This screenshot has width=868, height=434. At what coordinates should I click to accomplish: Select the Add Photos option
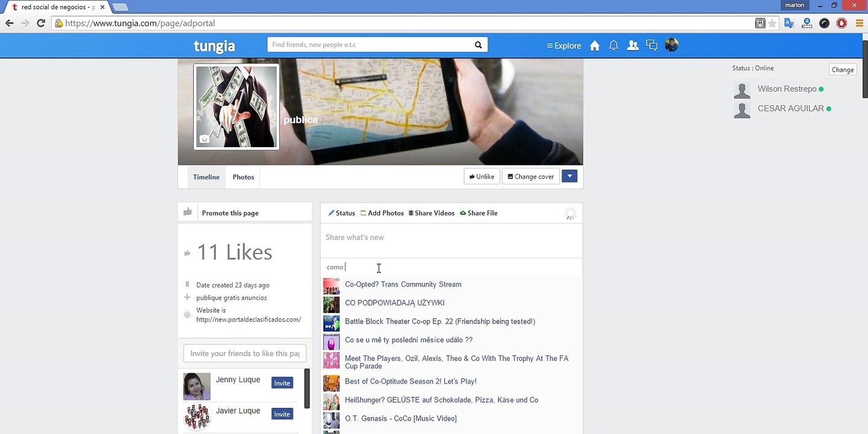point(382,213)
